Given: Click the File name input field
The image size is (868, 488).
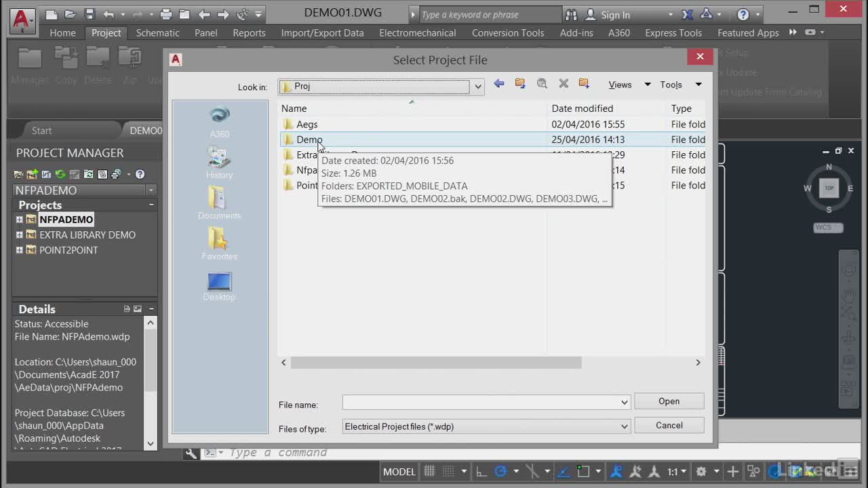Looking at the screenshot, I should click(x=481, y=403).
